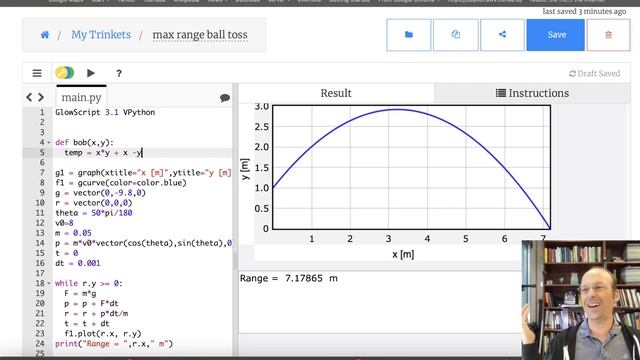Open the comment bubble icon in the editor
Screen dimensions: 640x360
224,98
